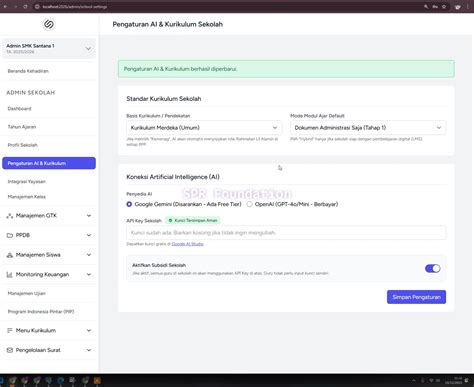Image resolution: width=474 pixels, height=387 pixels.
Task: Expand Manajemen GTK with its chevron
Action: (89, 216)
